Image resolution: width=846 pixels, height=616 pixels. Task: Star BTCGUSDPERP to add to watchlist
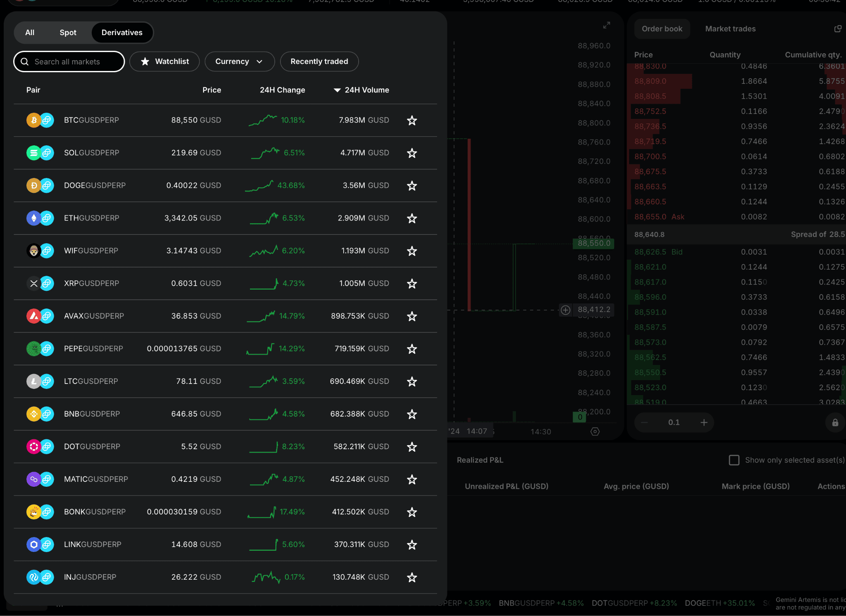pos(411,121)
